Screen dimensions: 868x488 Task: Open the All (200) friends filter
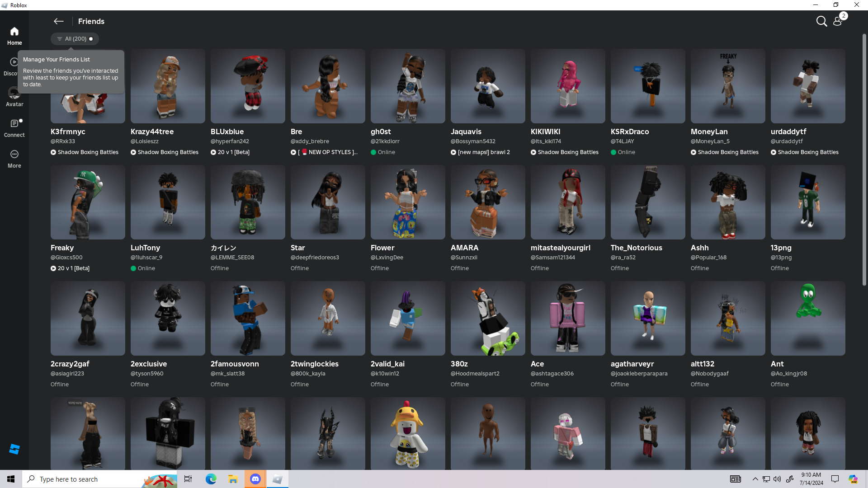[75, 39]
